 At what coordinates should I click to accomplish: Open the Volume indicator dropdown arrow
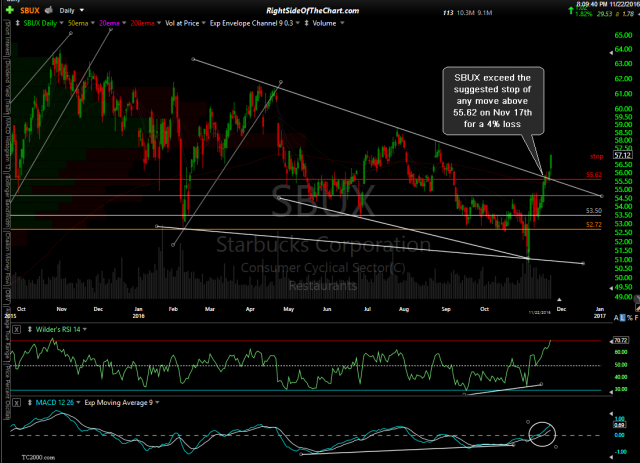[342, 24]
